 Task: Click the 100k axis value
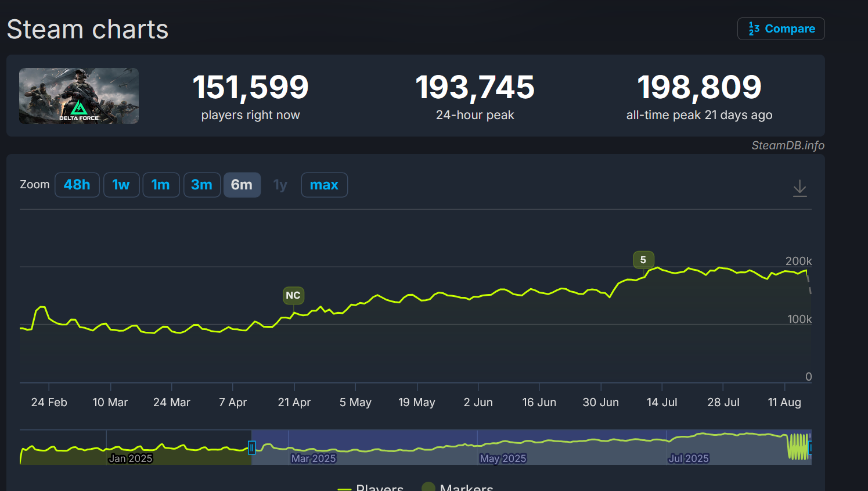[x=799, y=319]
